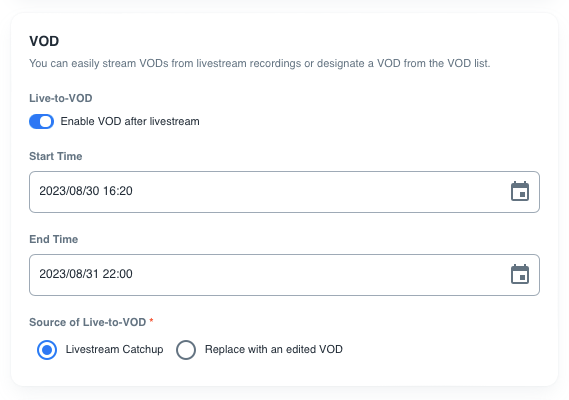Click the VOD description text about livestream recordings
569x400 pixels.
[259, 63]
